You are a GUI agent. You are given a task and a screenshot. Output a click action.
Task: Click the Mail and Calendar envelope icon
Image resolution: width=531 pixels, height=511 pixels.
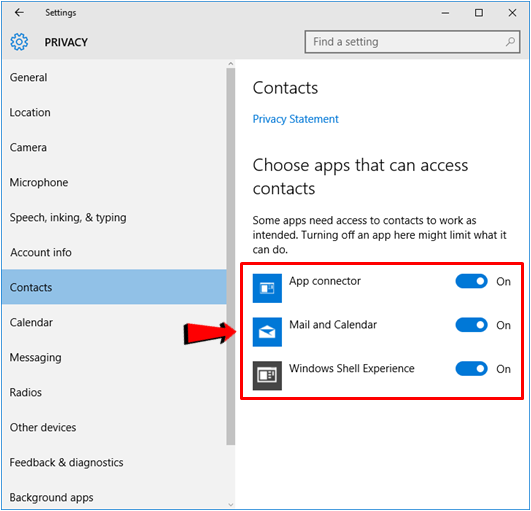(x=267, y=332)
